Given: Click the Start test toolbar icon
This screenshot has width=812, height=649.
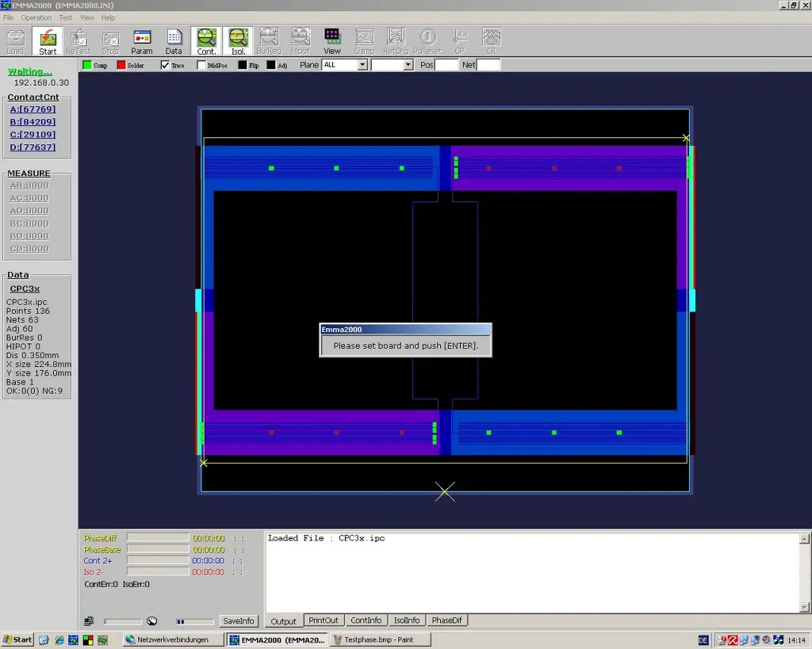Looking at the screenshot, I should point(48,40).
